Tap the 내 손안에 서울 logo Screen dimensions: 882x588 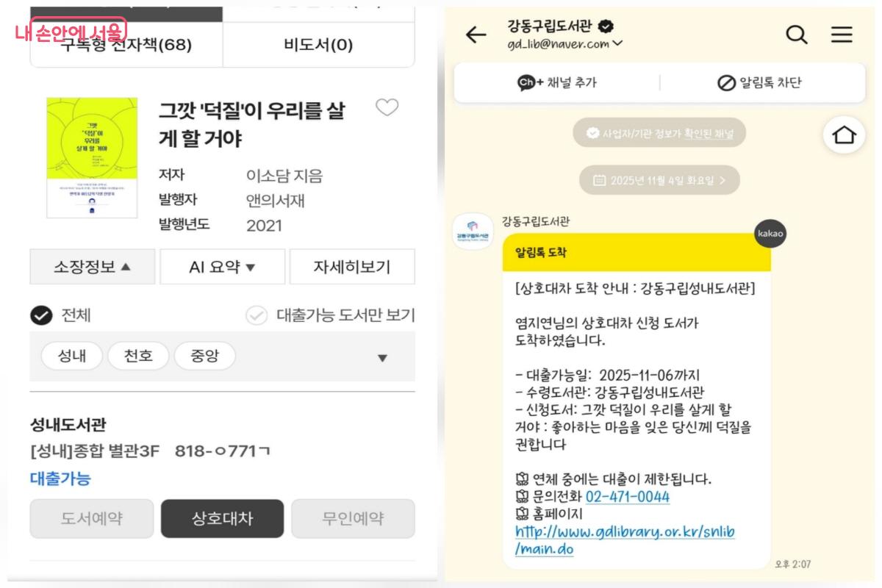pyautogui.click(x=71, y=30)
